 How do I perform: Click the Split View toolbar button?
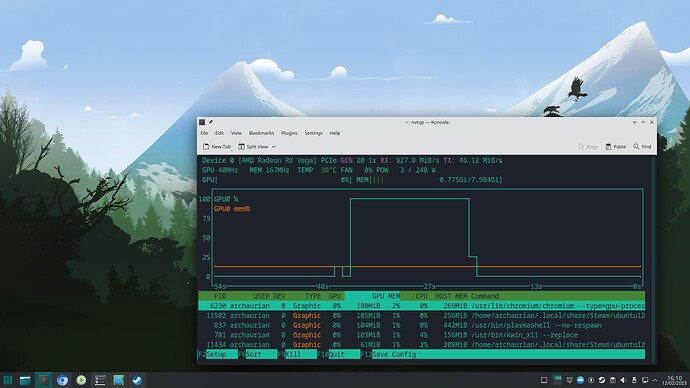pos(253,146)
